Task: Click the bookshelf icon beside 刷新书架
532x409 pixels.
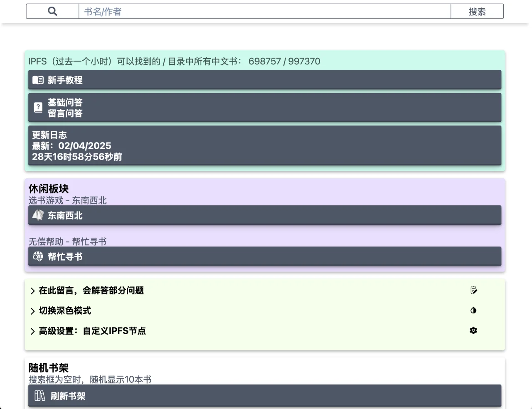Action: (39, 396)
